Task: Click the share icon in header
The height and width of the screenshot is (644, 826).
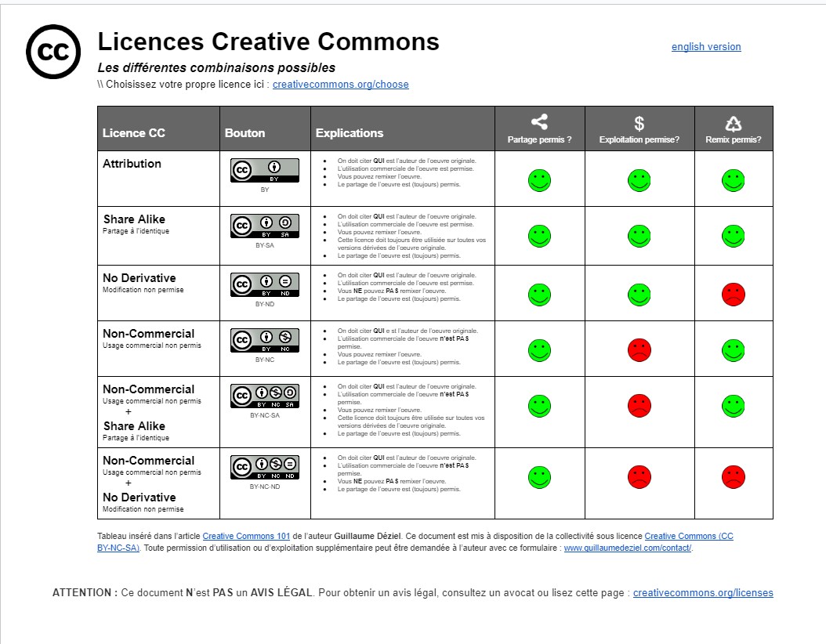Action: (539, 122)
